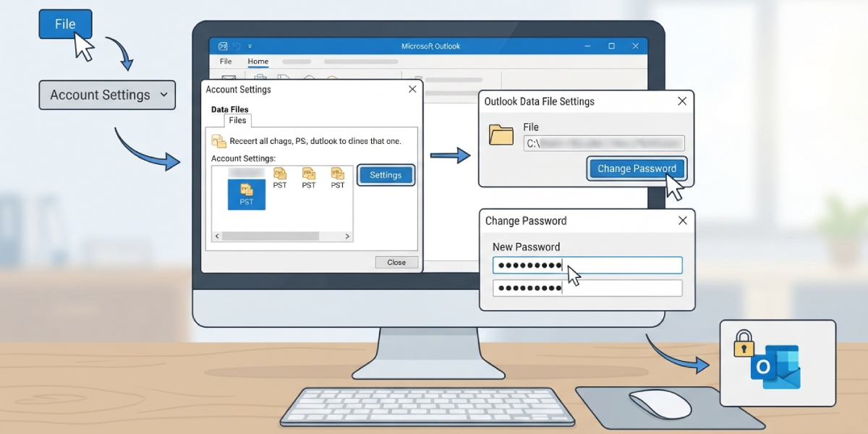Click the New Email envelope ribbon icon

(229, 79)
